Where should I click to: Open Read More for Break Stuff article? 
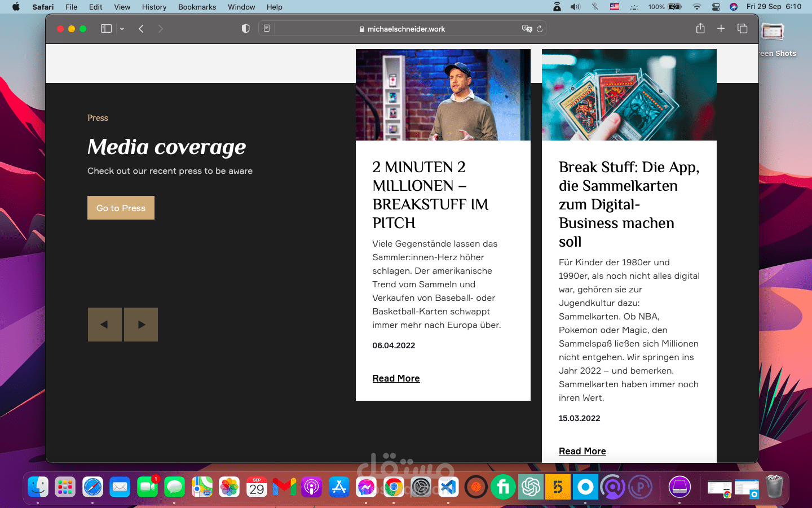(x=582, y=451)
